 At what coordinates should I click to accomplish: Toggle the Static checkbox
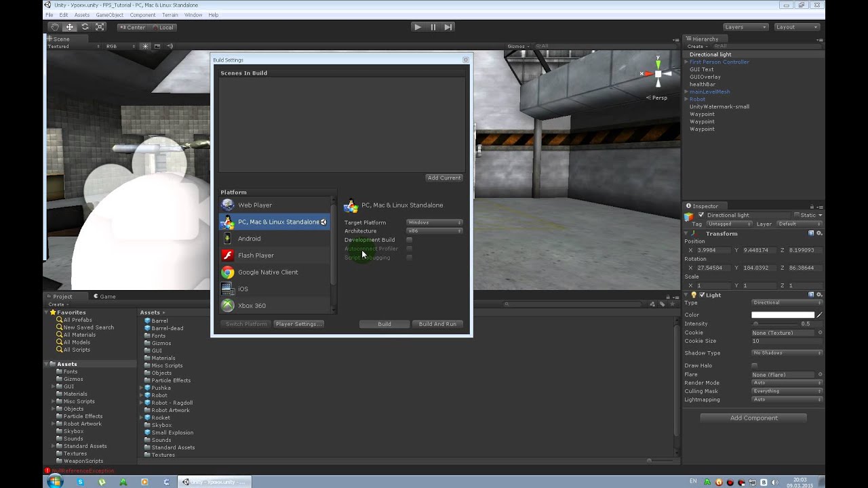(x=797, y=215)
